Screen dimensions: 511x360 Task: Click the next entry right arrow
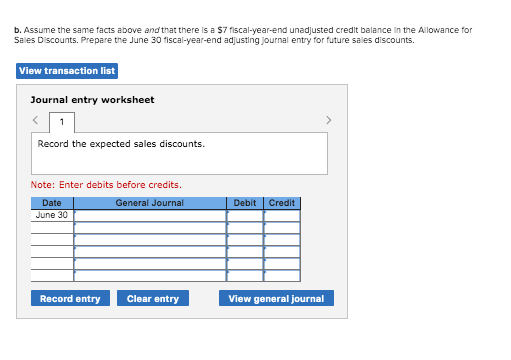coord(329,120)
